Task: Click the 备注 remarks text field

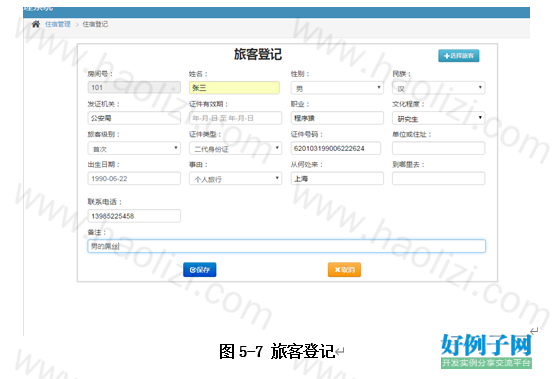Action: [286, 246]
